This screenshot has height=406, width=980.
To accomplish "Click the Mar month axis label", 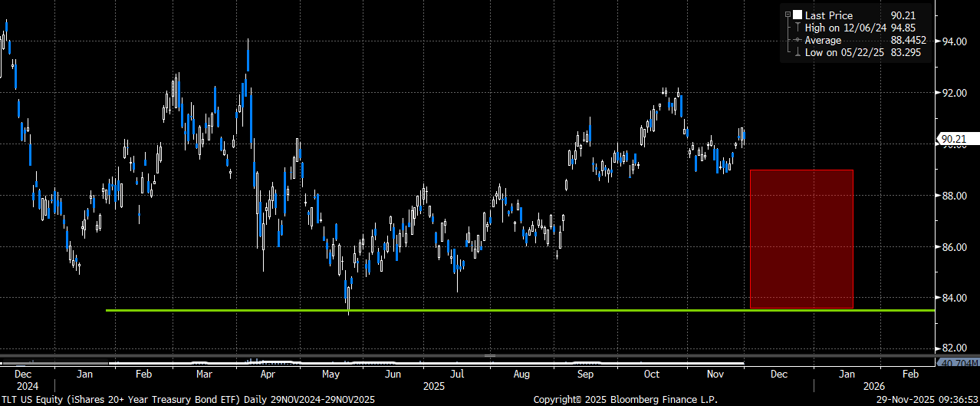I will pos(204,375).
